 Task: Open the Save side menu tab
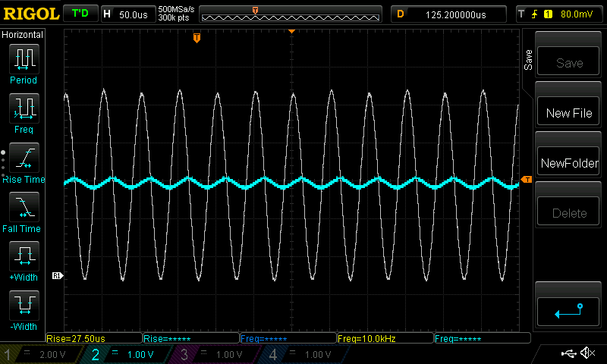point(529,61)
